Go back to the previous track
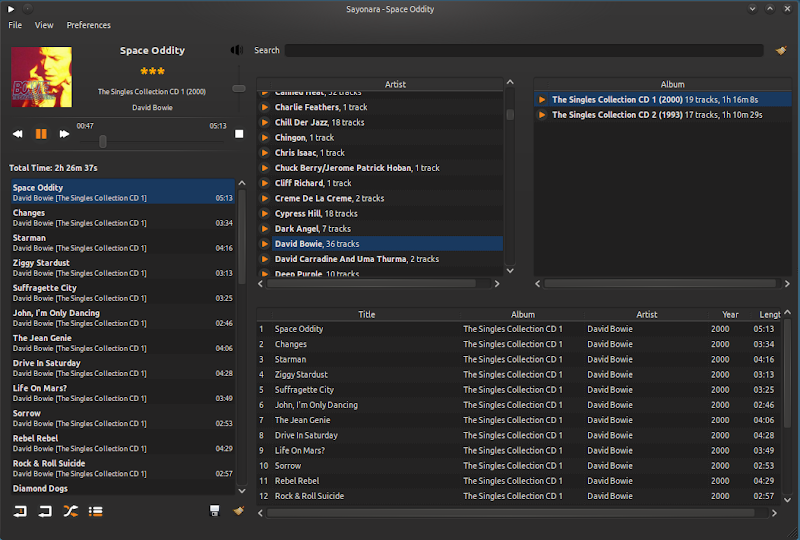Viewport: 800px width, 540px height. coord(18,133)
